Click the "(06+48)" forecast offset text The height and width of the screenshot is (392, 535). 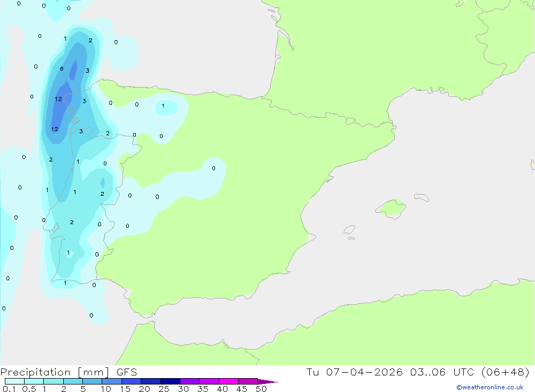[x=506, y=372]
